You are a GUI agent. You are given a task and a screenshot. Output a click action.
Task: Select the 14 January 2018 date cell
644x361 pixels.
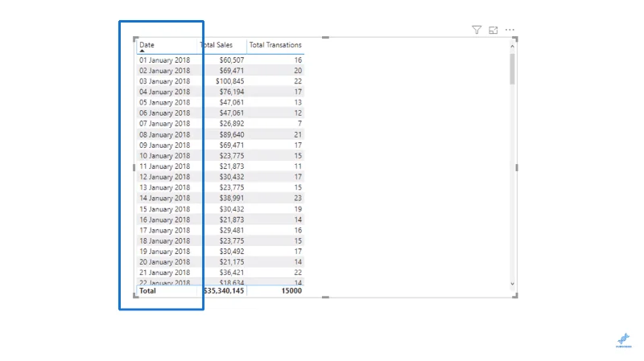tap(165, 198)
